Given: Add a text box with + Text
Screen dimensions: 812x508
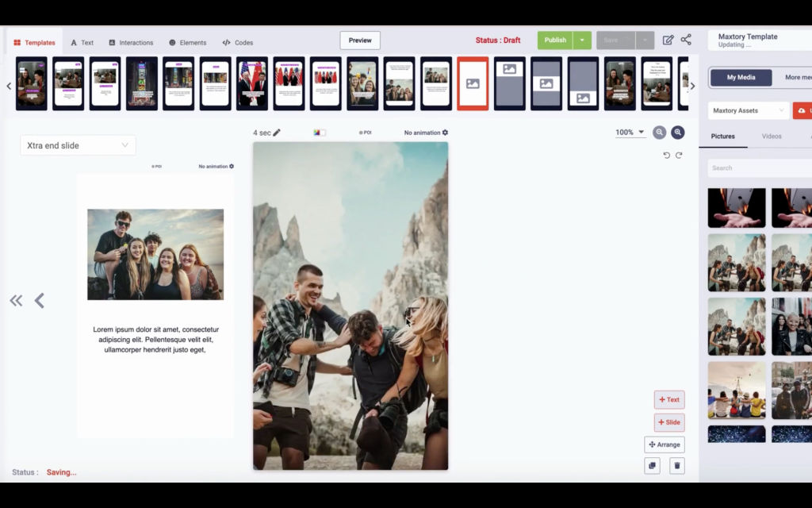Looking at the screenshot, I should 669,400.
